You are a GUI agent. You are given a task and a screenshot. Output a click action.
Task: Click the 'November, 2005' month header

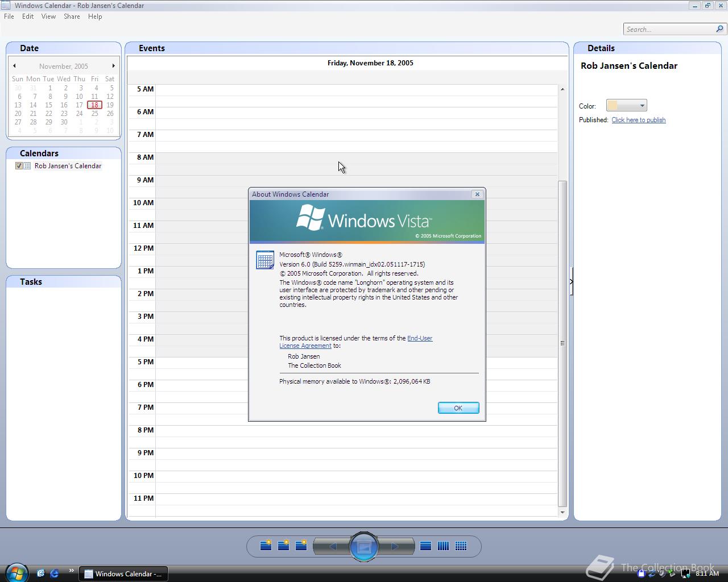(x=64, y=66)
